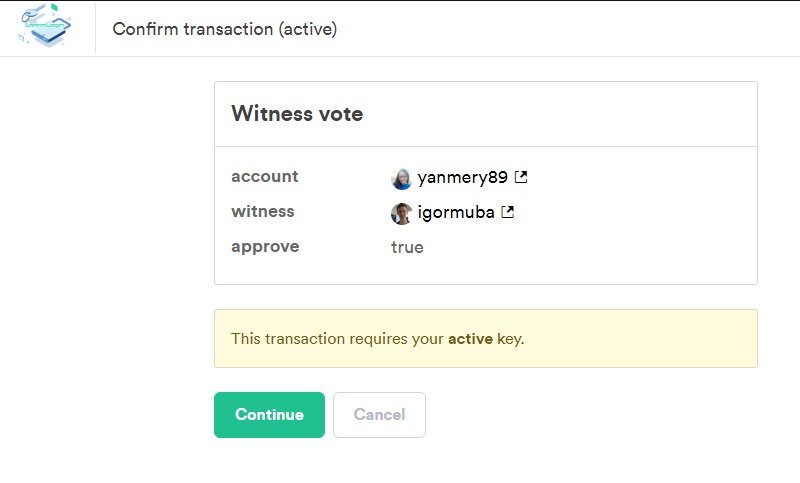Select the account field label

[x=265, y=176]
